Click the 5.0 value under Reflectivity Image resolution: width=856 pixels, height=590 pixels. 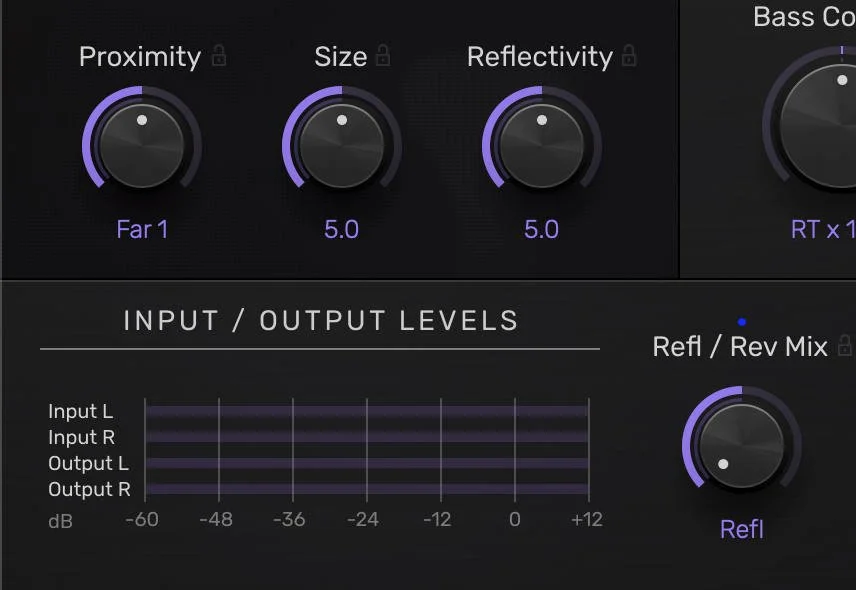[541, 229]
